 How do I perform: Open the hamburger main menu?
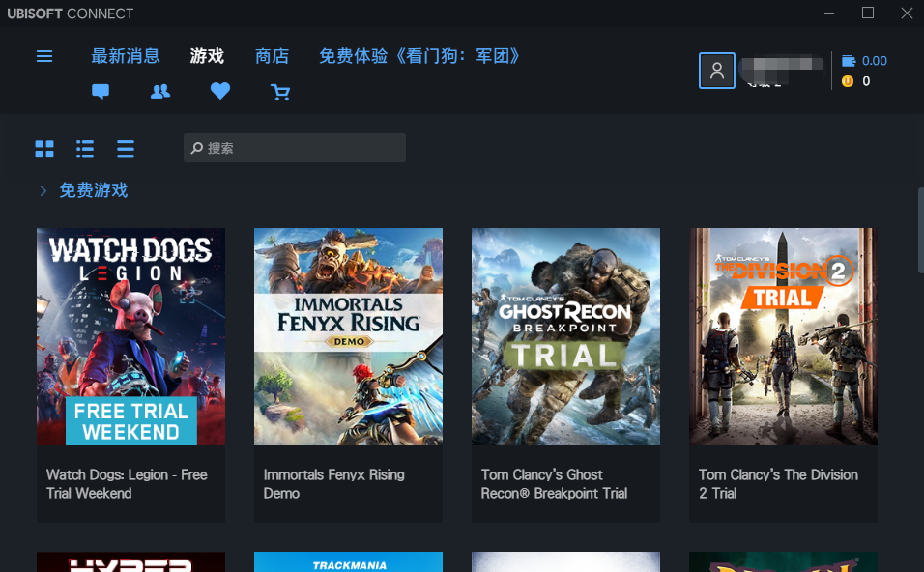[44, 56]
